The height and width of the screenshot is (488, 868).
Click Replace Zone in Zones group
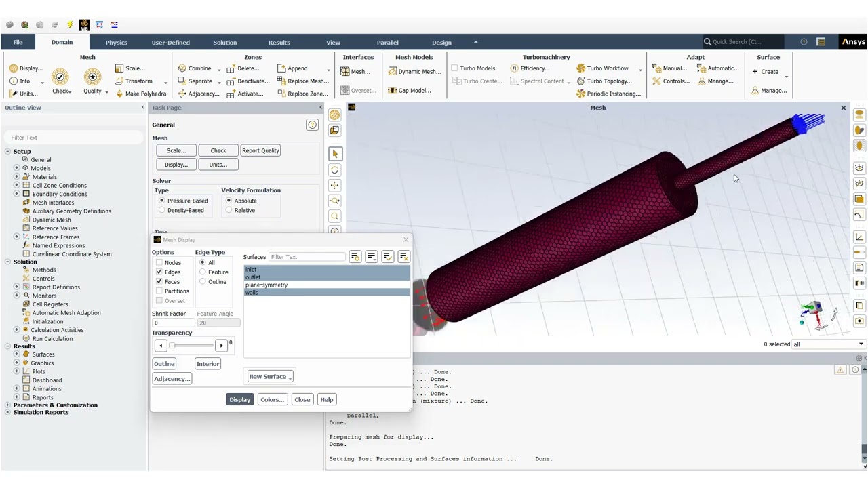click(303, 94)
